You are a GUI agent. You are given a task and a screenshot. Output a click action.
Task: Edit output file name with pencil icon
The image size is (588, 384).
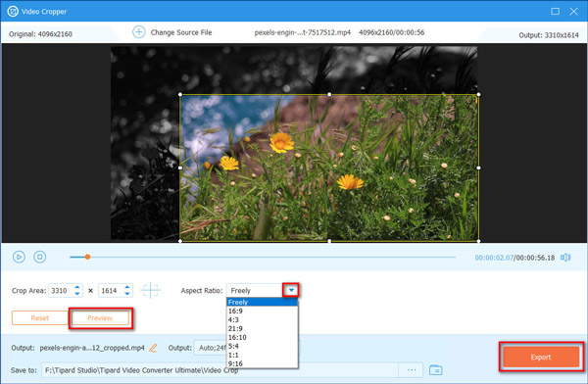tap(153, 348)
